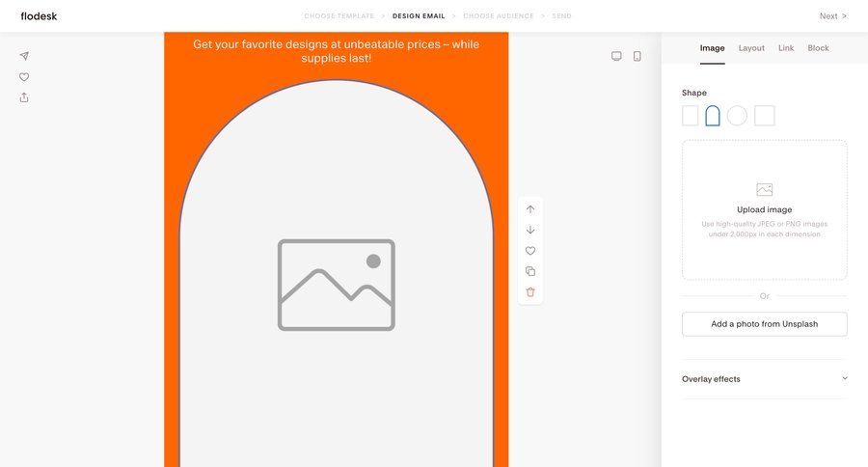Click the headline text about unbeatable prices
Viewport: 868px width, 467px height.
click(336, 51)
